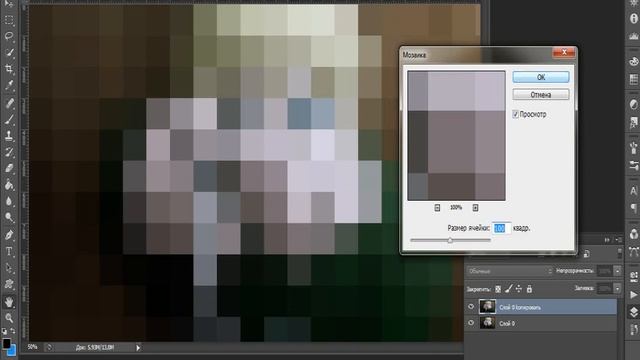Lock layer position
This screenshot has height=360, width=640.
[519, 289]
